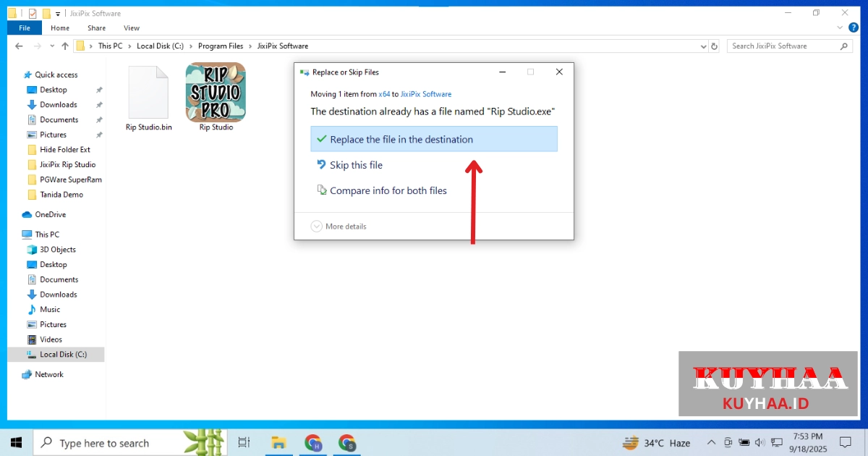Open the weather widget showing 34°C Haze
868x456 pixels.
tap(656, 443)
